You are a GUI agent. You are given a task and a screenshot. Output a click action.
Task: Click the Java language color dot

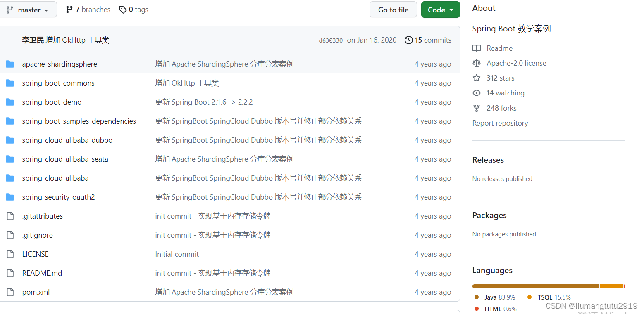[477, 297]
